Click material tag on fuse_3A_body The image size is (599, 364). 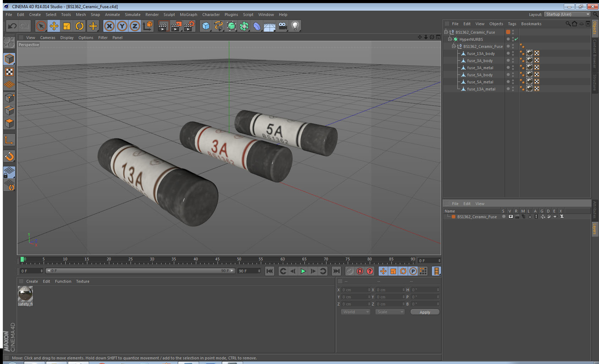pyautogui.click(x=529, y=60)
